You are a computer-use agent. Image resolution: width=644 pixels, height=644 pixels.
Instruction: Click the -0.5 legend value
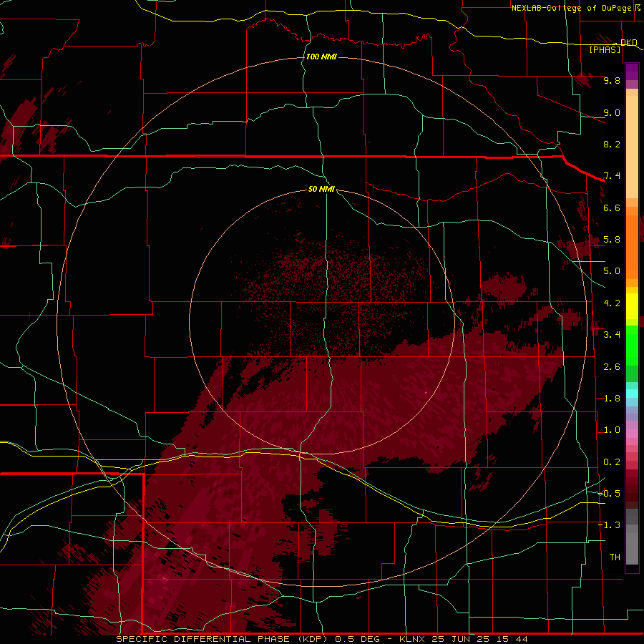click(610, 494)
